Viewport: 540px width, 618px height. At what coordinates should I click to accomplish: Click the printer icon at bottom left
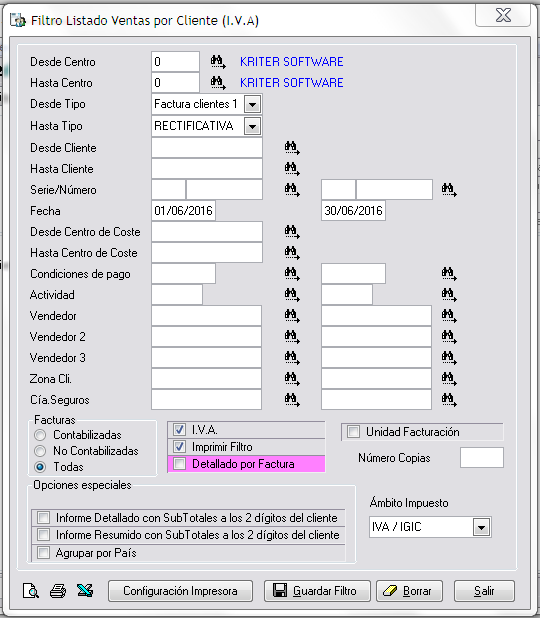point(58,591)
